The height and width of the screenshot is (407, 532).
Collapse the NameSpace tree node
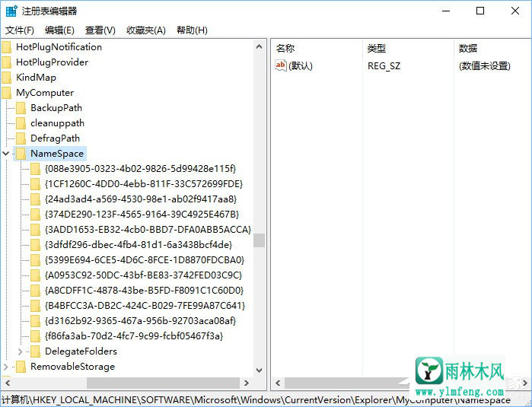tap(7, 154)
